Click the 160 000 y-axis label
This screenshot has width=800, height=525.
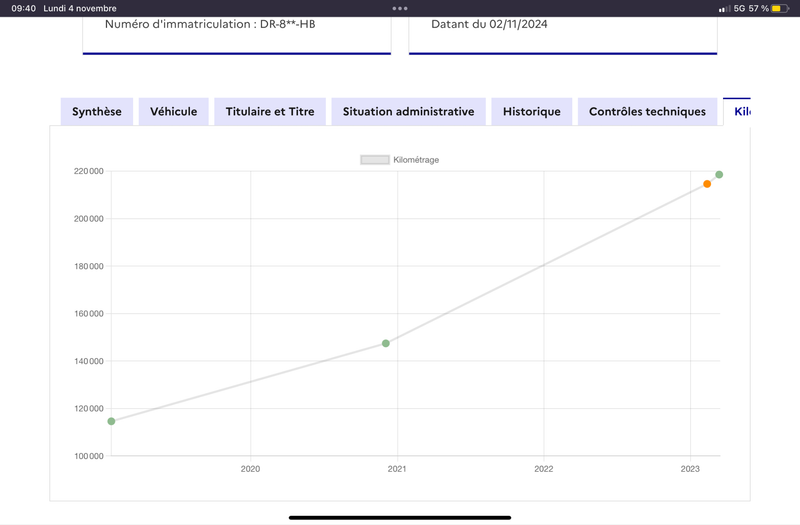tap(89, 314)
